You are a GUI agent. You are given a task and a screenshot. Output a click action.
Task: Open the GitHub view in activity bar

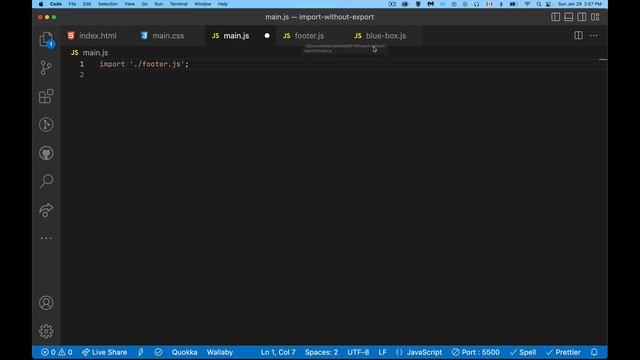(46, 153)
